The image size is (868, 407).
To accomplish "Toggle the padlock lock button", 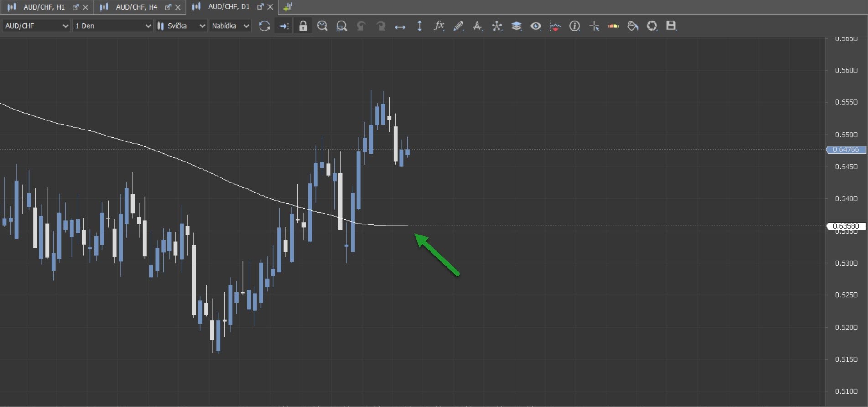I will (303, 26).
